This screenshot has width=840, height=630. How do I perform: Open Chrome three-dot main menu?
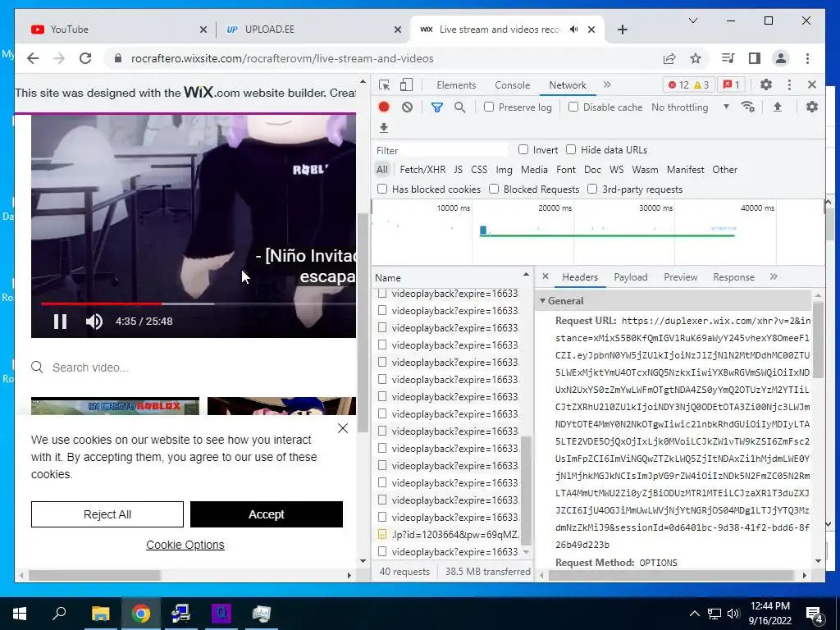click(x=807, y=58)
